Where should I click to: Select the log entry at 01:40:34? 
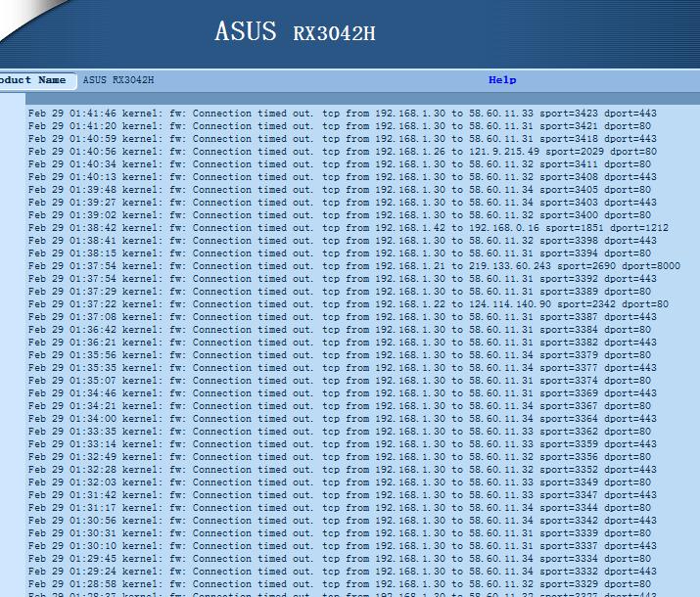click(x=340, y=164)
